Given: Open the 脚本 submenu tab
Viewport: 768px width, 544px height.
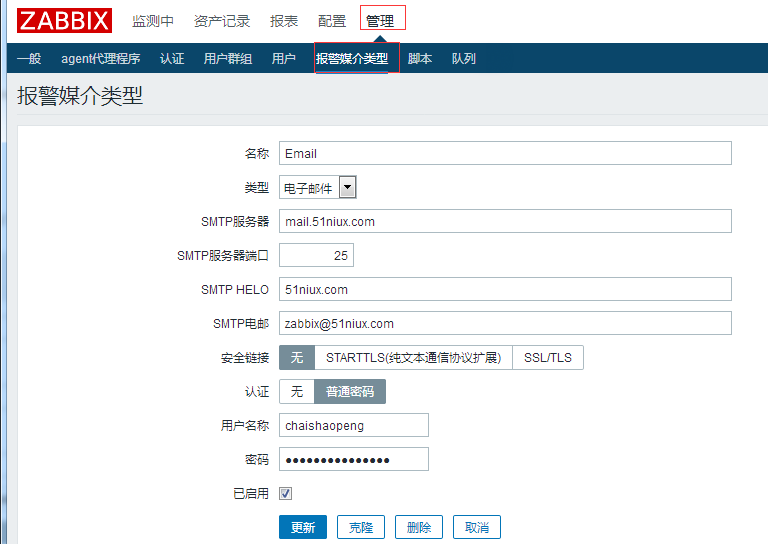Looking at the screenshot, I should (420, 59).
